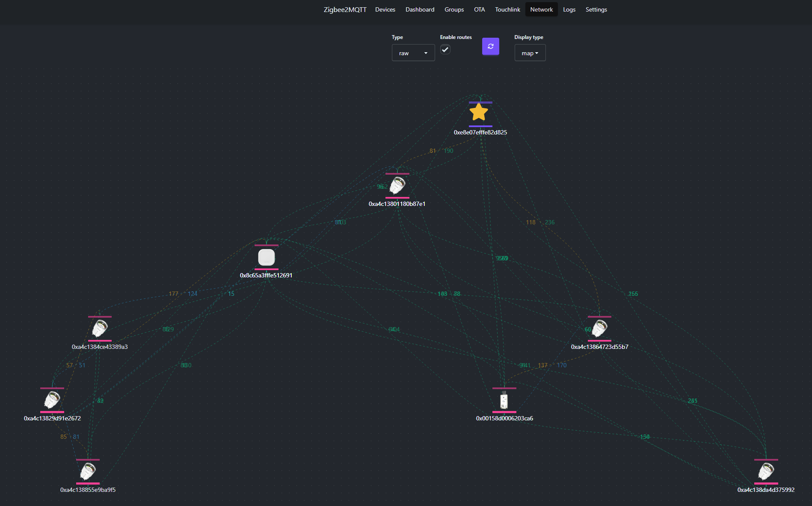This screenshot has width=812, height=506.
Task: Click the coordinator star node icon
Action: 479,113
